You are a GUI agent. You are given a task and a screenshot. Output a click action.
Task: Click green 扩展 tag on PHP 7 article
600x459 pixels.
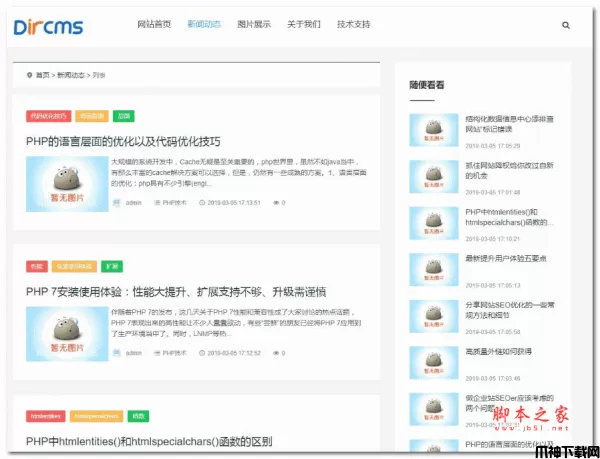(x=112, y=266)
